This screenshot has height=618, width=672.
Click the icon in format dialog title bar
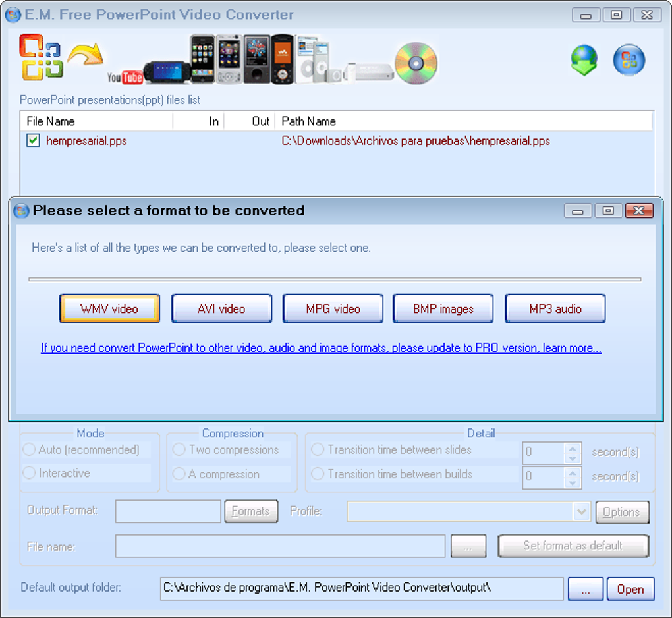tap(21, 211)
